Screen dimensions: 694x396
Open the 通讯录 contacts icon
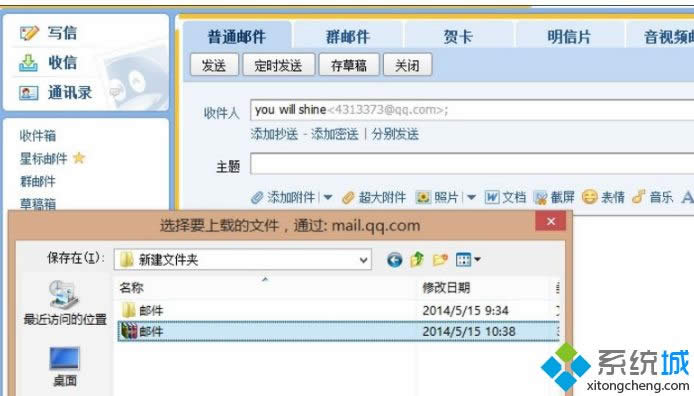click(x=28, y=92)
